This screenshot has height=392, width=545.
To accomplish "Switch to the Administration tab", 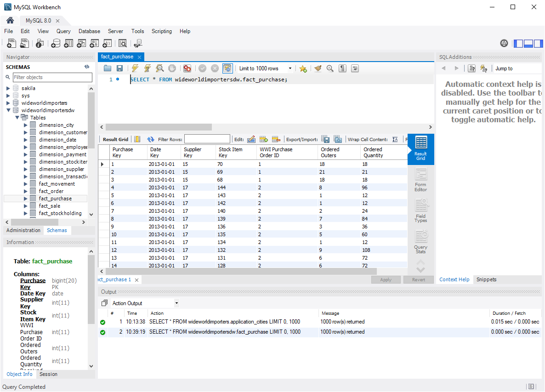I will click(23, 230).
